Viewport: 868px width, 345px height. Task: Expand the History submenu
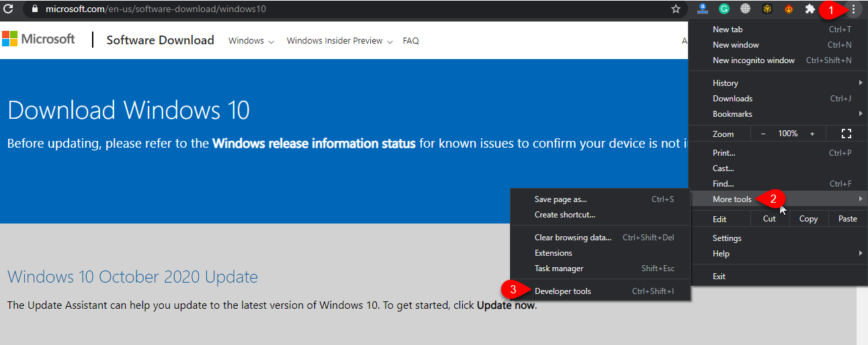778,83
